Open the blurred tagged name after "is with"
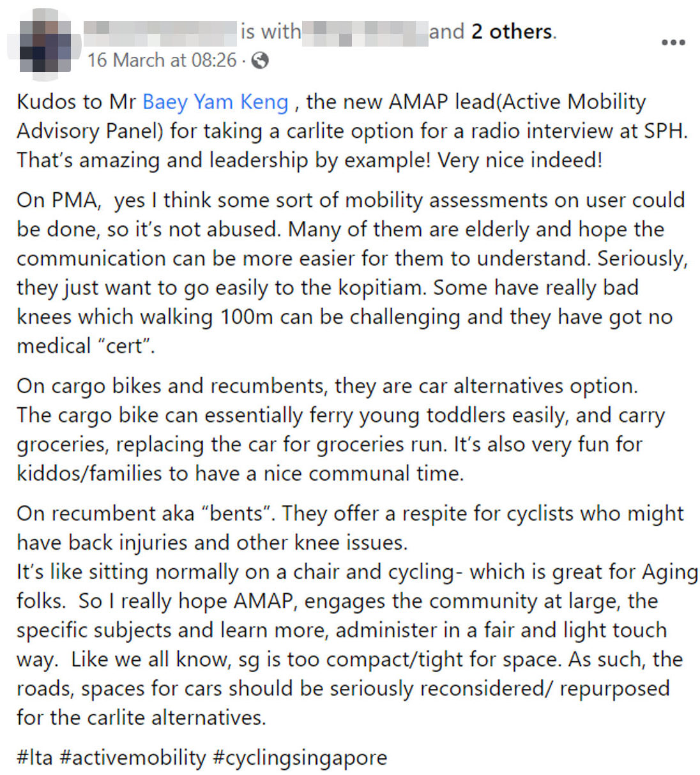Viewport: 700px width, 775px height. click(x=364, y=32)
